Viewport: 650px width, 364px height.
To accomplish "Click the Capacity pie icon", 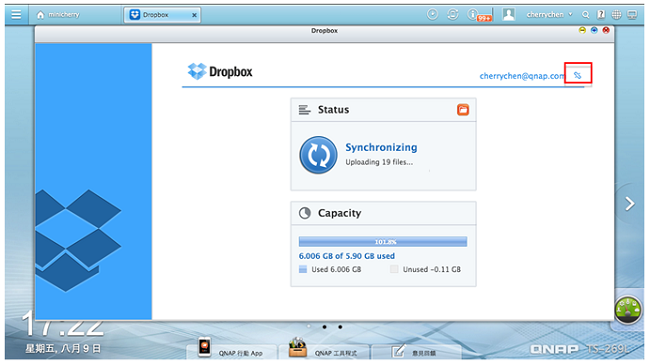I will [305, 213].
